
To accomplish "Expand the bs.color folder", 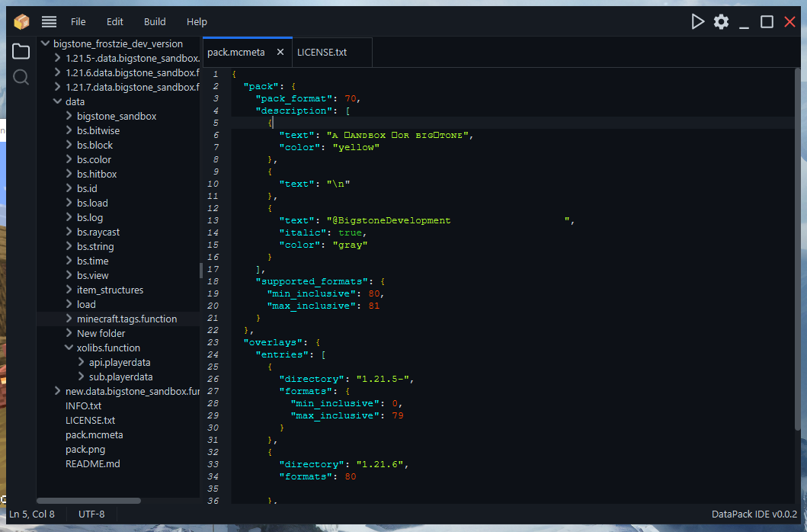I will click(69, 159).
